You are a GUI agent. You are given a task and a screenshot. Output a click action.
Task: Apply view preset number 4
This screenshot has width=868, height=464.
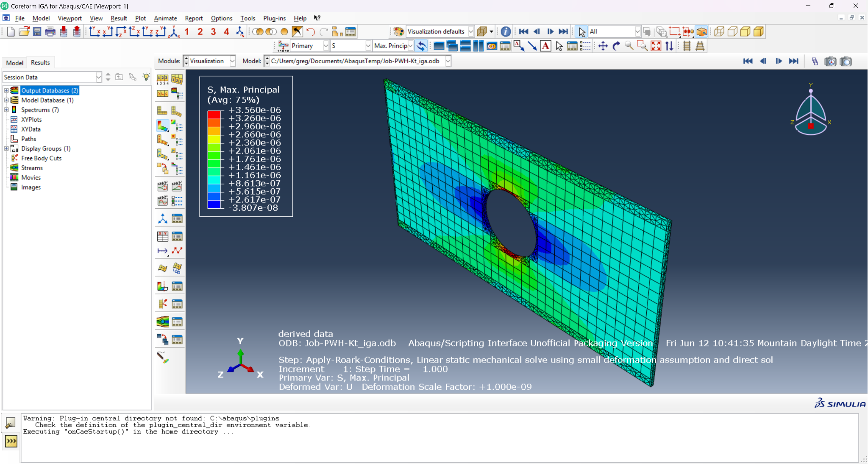pyautogui.click(x=226, y=31)
